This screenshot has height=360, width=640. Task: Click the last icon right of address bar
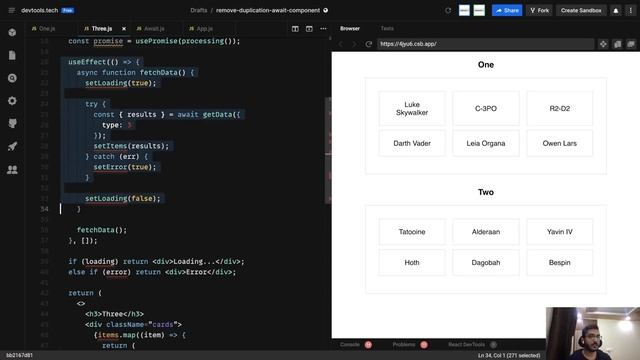pyautogui.click(x=631, y=44)
